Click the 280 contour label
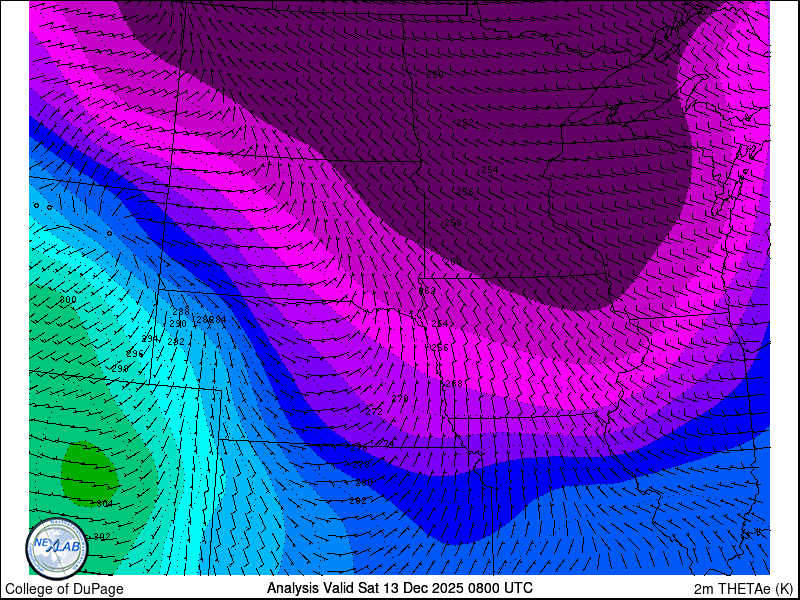Viewport: 800px width, 600px height. point(364,483)
